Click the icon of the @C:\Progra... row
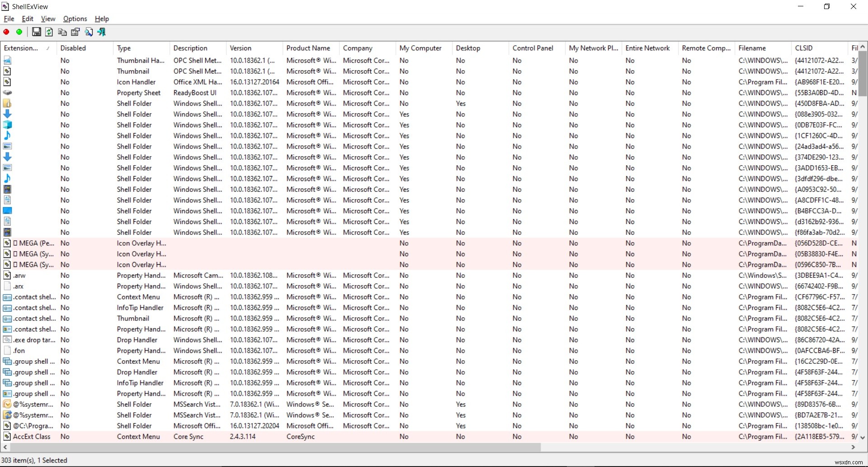This screenshot has width=868, height=467. coord(7,426)
